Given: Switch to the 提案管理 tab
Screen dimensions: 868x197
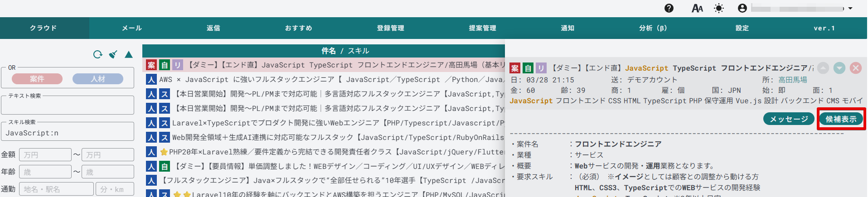Looking at the screenshot, I should 483,28.
